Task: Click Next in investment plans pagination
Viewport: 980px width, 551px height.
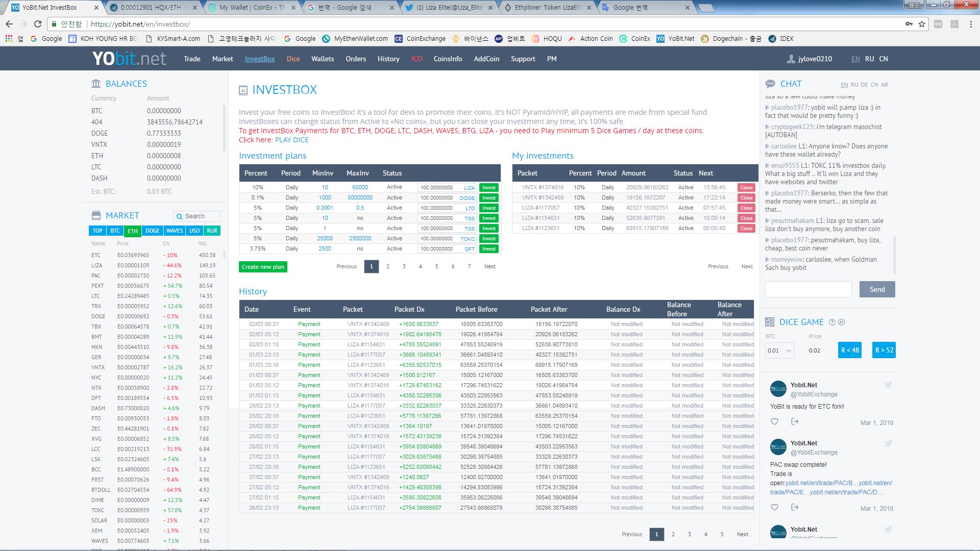Action: click(x=489, y=266)
